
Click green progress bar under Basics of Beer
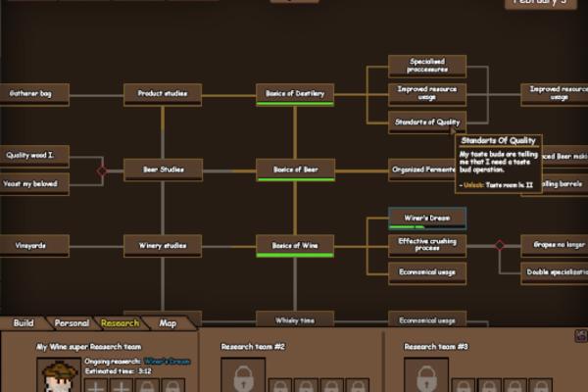pyautogui.click(x=296, y=179)
